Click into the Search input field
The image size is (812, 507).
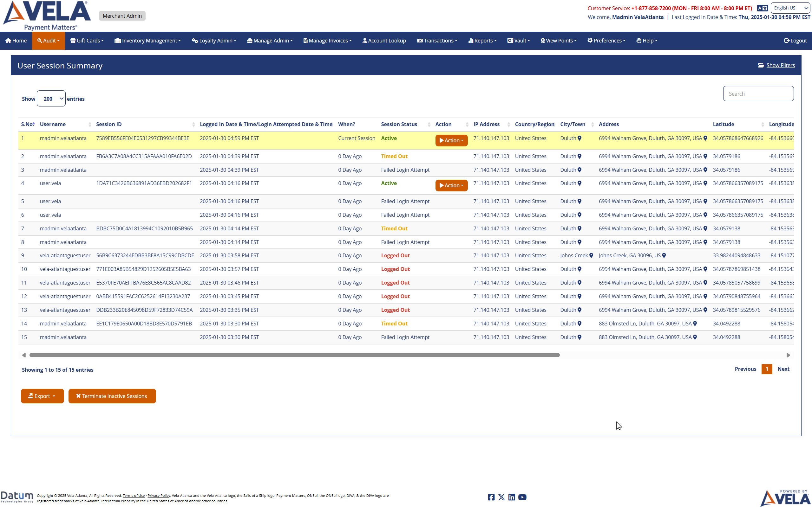[x=758, y=93]
